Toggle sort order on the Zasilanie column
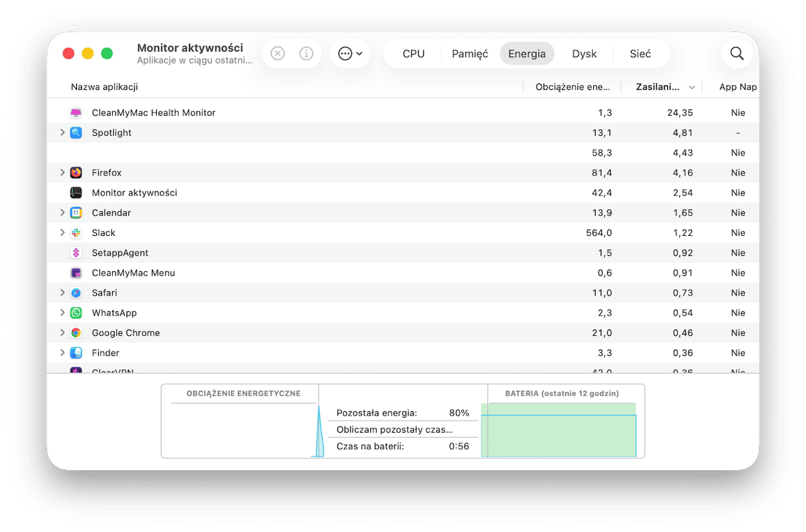806x532 pixels. click(663, 87)
